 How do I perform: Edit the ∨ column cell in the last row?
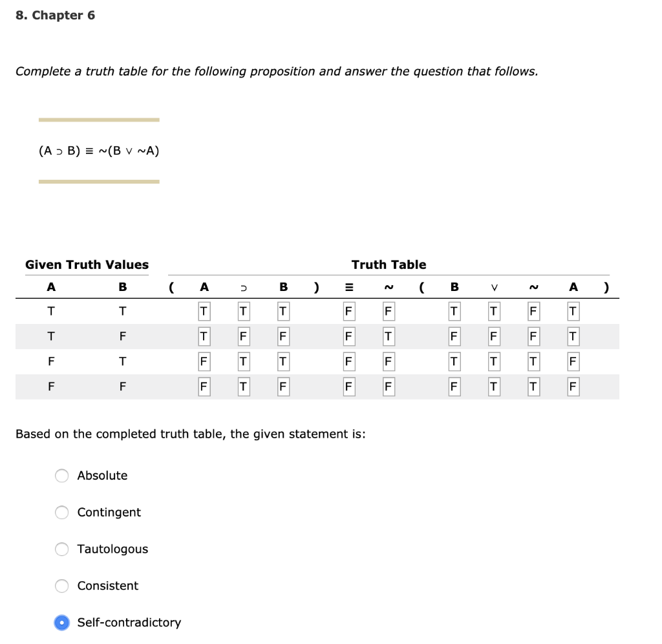pyautogui.click(x=493, y=387)
